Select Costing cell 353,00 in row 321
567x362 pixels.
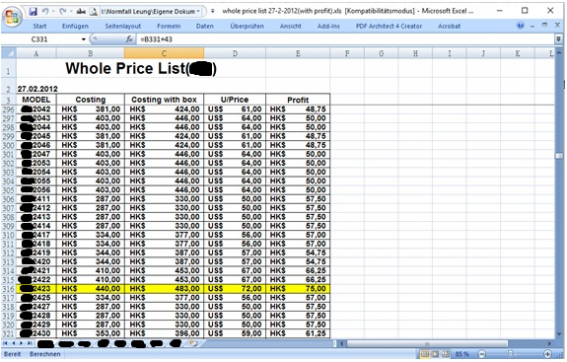click(90, 333)
